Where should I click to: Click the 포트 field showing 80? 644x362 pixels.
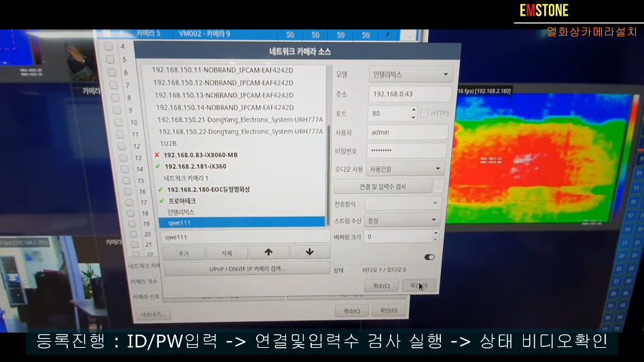389,113
